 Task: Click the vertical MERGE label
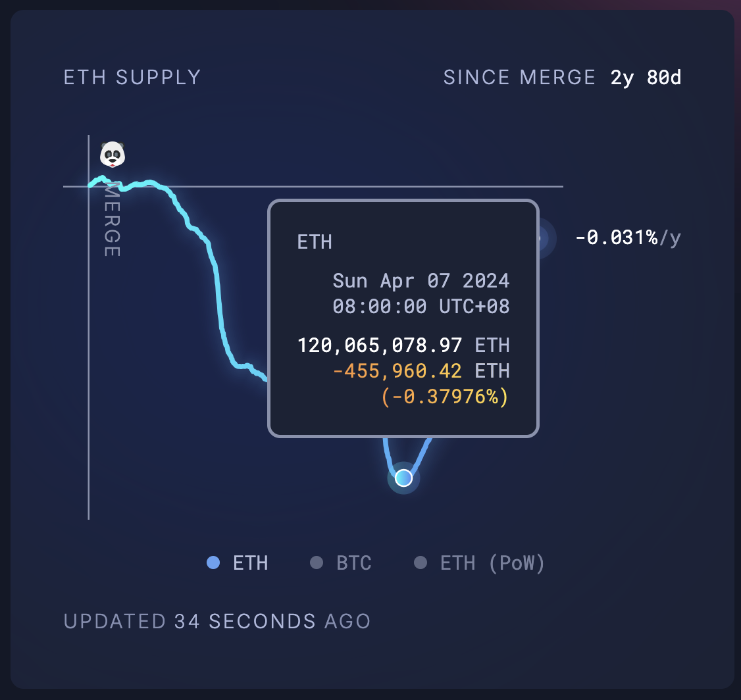(112, 219)
